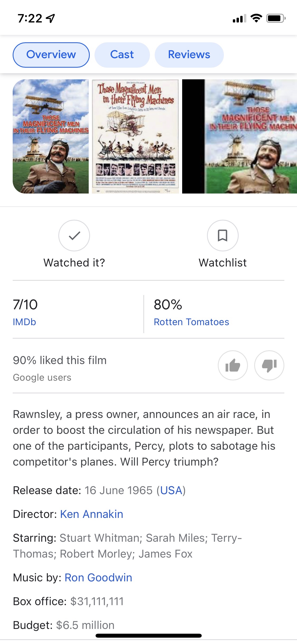Open director Ken Annakin's page

[92, 514]
